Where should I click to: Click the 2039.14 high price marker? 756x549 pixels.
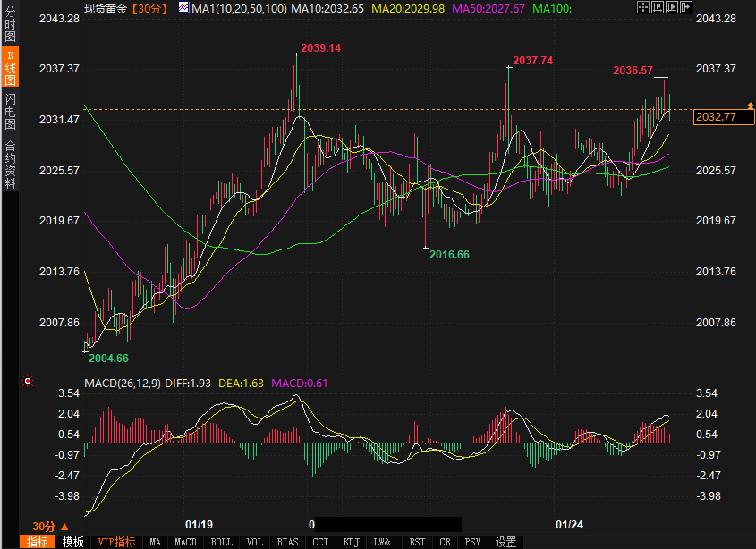[321, 47]
